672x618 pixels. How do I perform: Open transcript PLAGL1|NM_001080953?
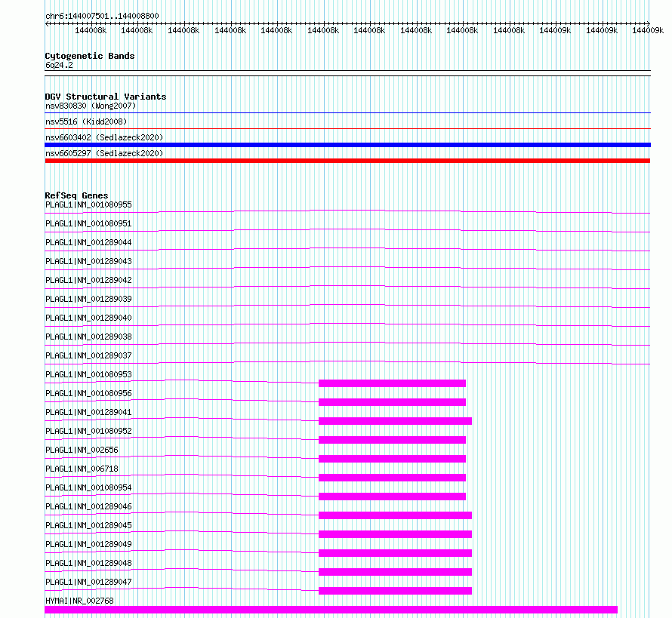coord(88,374)
